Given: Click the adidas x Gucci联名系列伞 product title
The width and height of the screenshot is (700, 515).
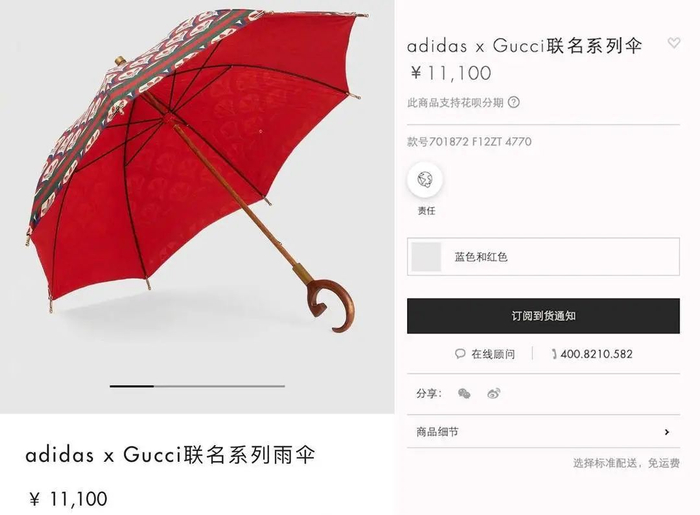Looking at the screenshot, I should tap(525, 46).
